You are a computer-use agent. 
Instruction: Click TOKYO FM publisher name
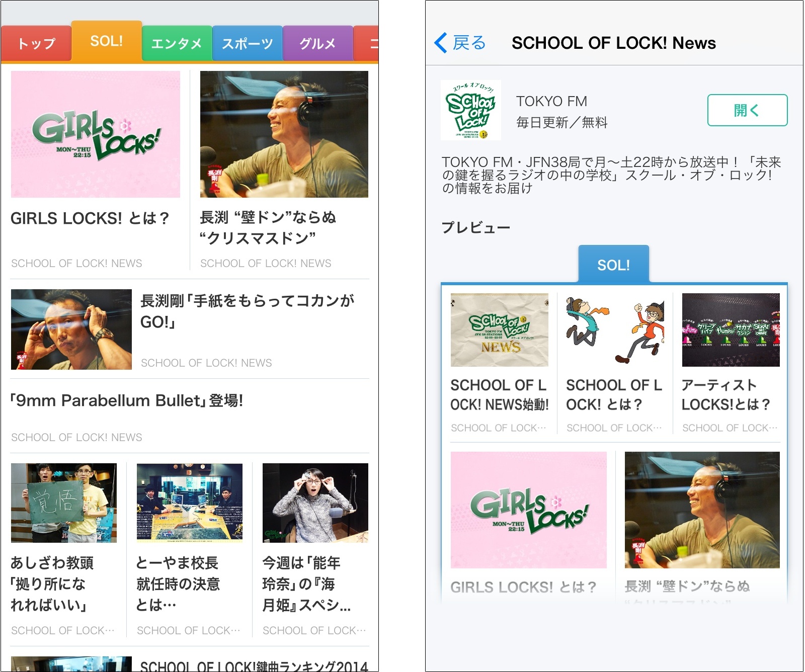click(551, 101)
